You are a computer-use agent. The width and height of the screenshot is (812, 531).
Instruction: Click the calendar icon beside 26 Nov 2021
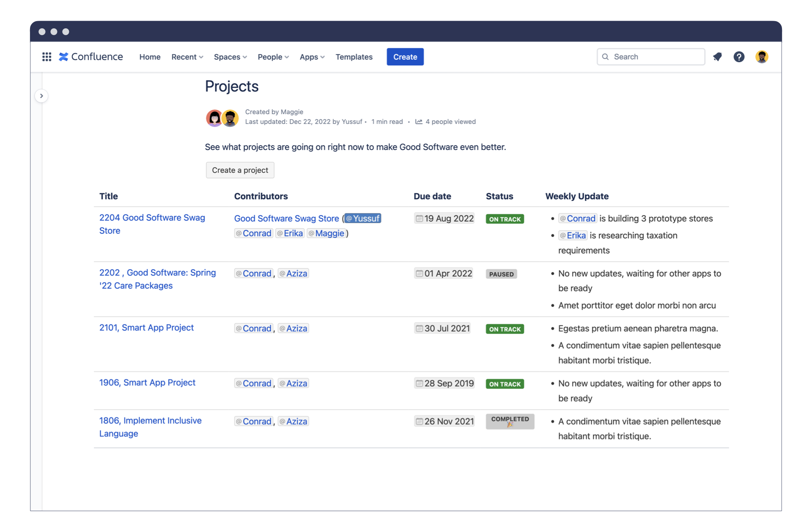pyautogui.click(x=419, y=422)
